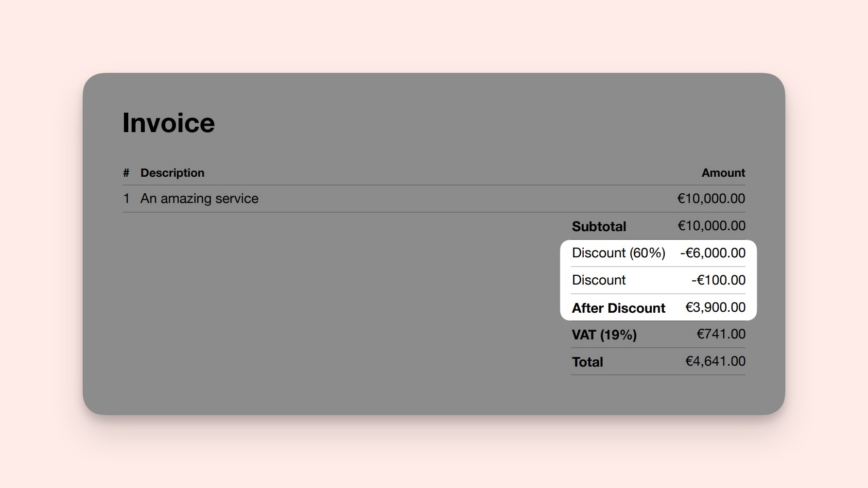Click the Subtotal value €10,000.00
Viewport: 868px width, 488px height.
(x=711, y=225)
